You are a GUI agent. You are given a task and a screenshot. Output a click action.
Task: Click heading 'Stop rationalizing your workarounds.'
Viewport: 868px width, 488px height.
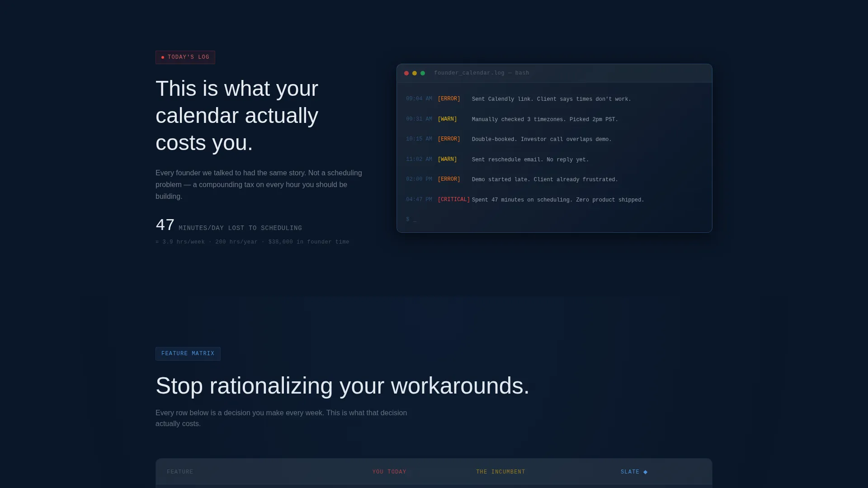342,386
